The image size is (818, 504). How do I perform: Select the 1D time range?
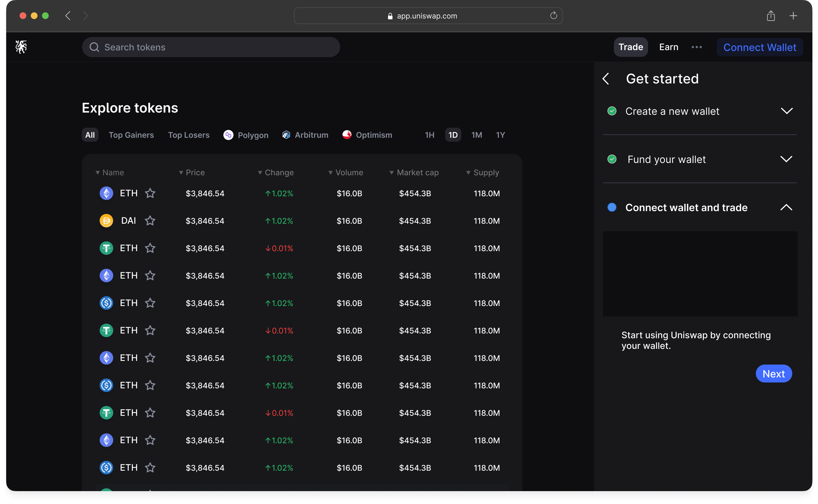click(453, 135)
